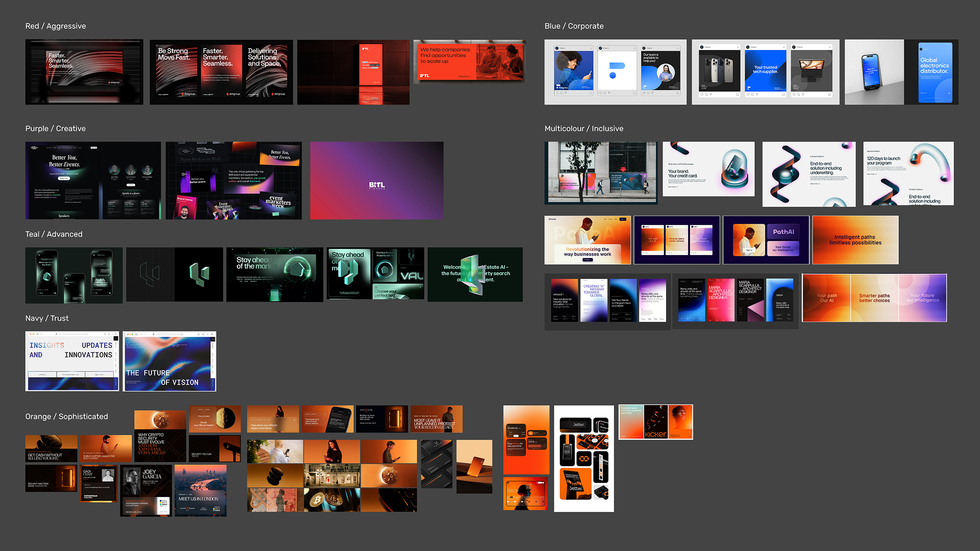This screenshot has width=980, height=551.
Task: Select the 'Orange / Sophisticated' label
Action: tap(66, 417)
